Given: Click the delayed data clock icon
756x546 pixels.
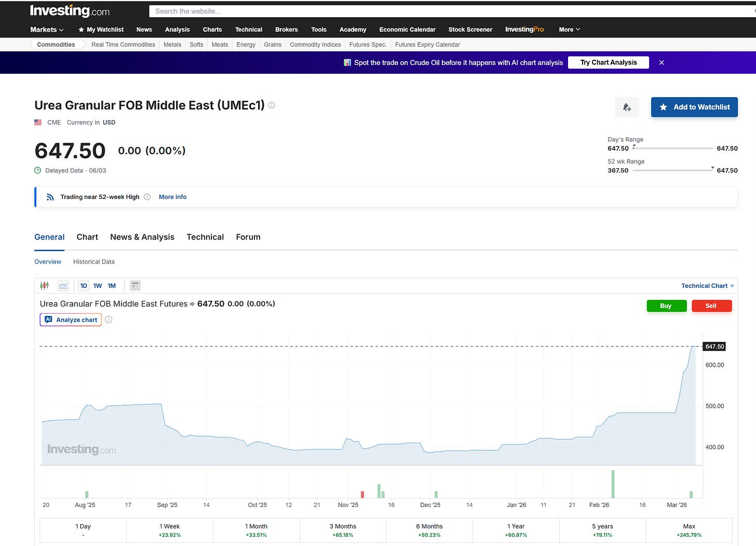Looking at the screenshot, I should [38, 170].
